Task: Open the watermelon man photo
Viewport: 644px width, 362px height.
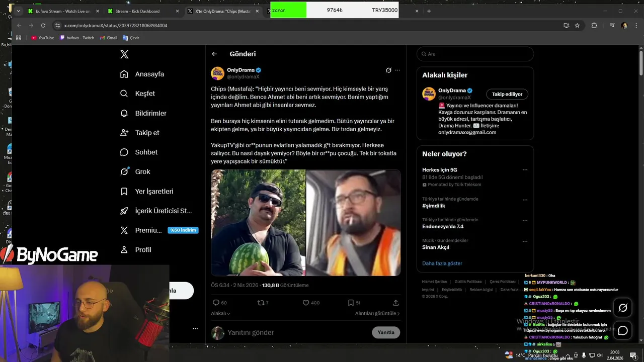Action: (x=258, y=223)
